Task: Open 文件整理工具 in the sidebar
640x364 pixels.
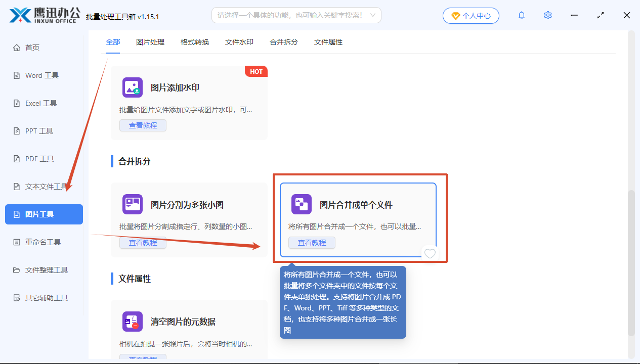Action: pos(44,270)
